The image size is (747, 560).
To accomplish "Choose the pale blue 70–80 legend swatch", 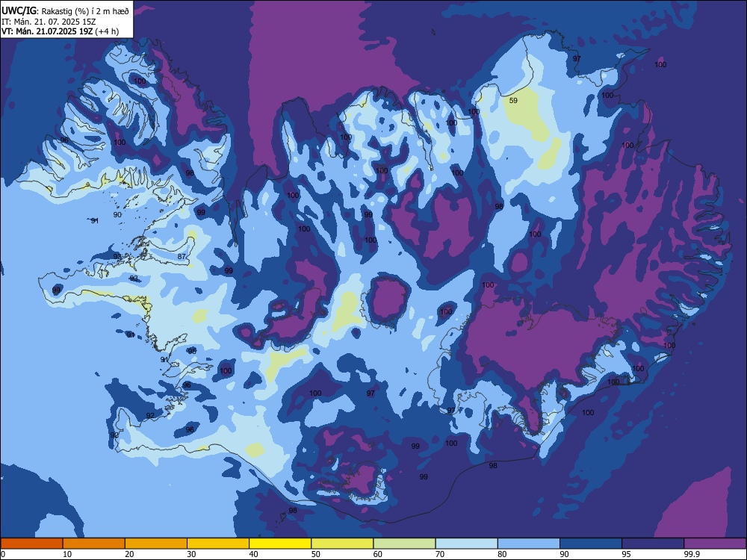I will [466, 544].
